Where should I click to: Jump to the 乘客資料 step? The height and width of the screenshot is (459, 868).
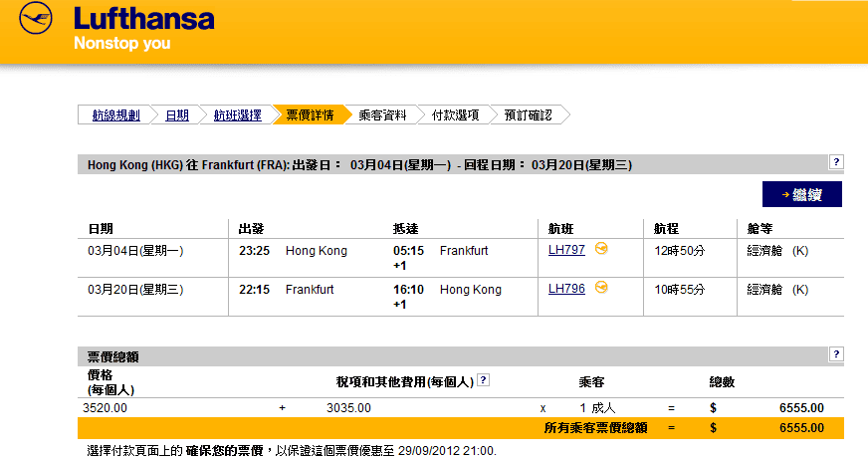pyautogui.click(x=382, y=115)
